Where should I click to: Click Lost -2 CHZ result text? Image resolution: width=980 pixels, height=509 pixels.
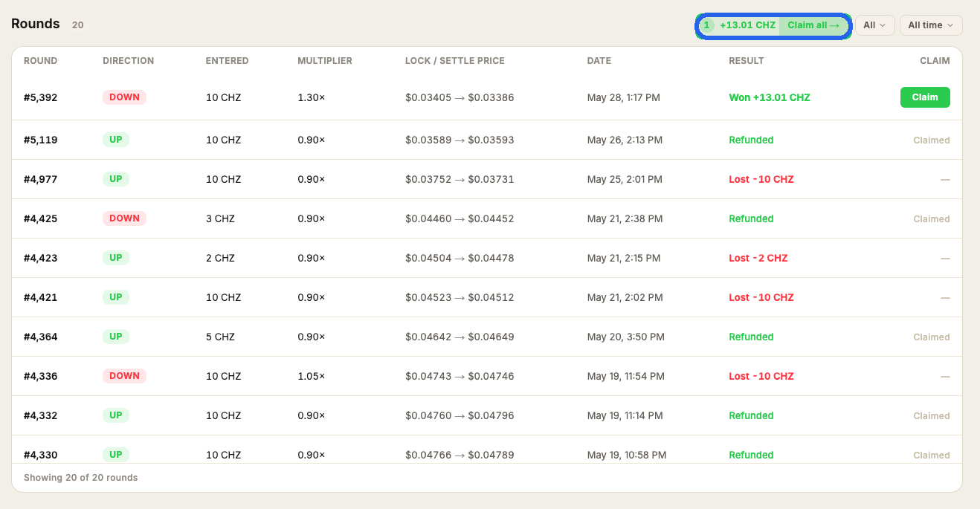(x=758, y=258)
